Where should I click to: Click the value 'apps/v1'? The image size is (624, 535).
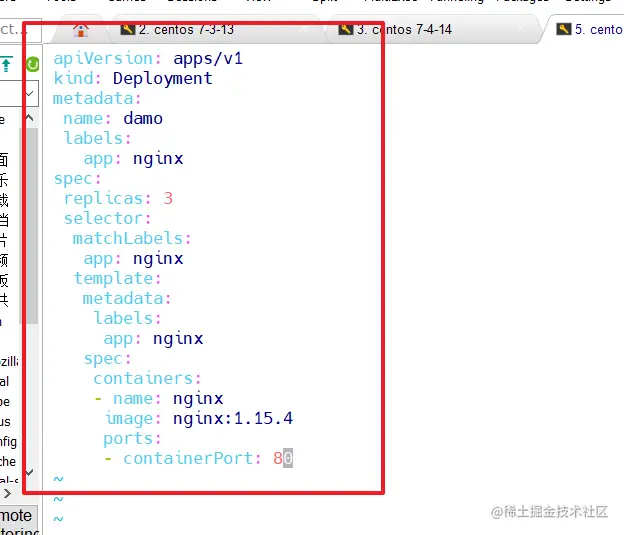(208, 59)
